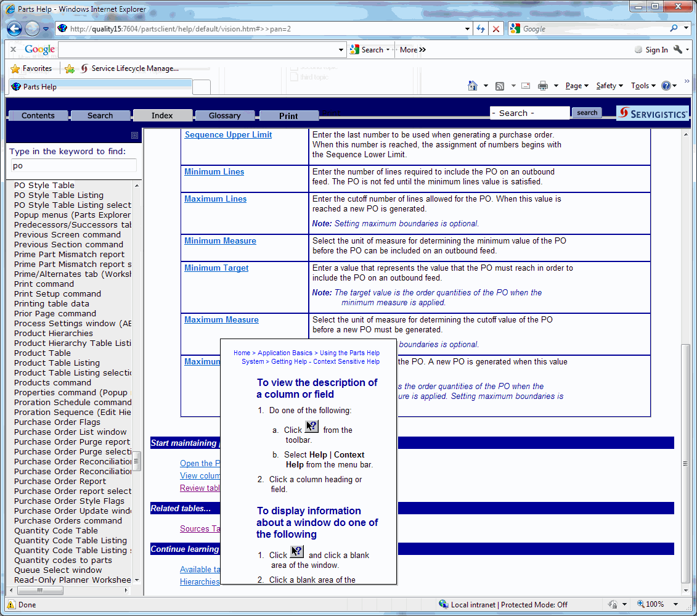Viewport: 697px width, 616px height.
Task: Click Sign In on Google Toolbar
Action: pyautogui.click(x=651, y=50)
